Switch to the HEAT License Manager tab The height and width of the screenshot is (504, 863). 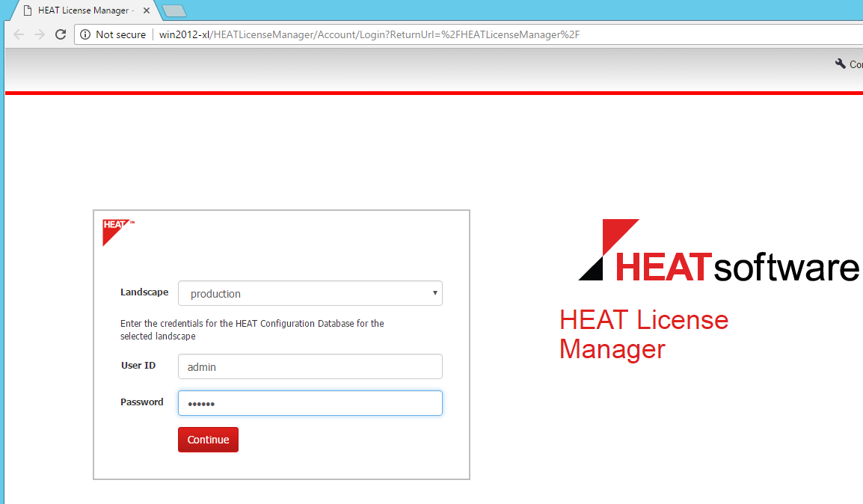(82, 10)
